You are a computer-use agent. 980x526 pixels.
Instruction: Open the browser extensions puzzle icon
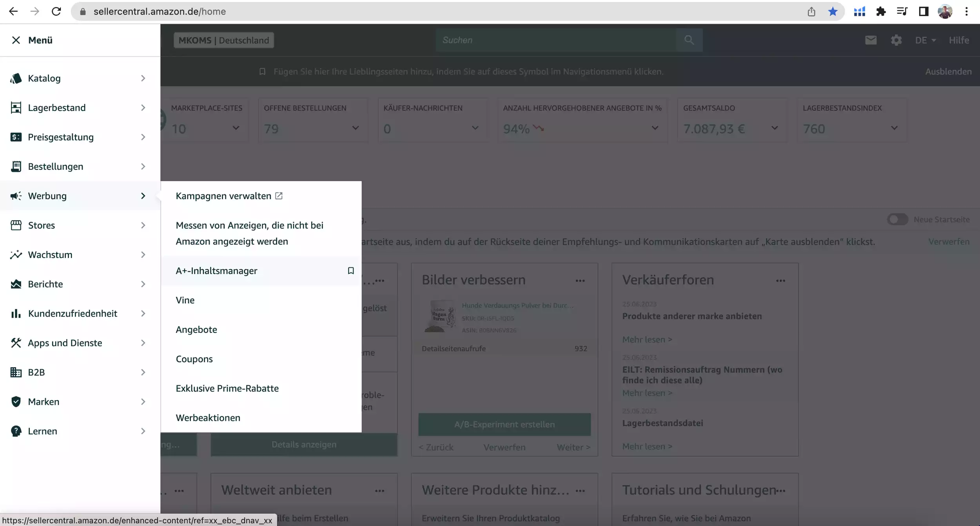click(x=881, y=11)
